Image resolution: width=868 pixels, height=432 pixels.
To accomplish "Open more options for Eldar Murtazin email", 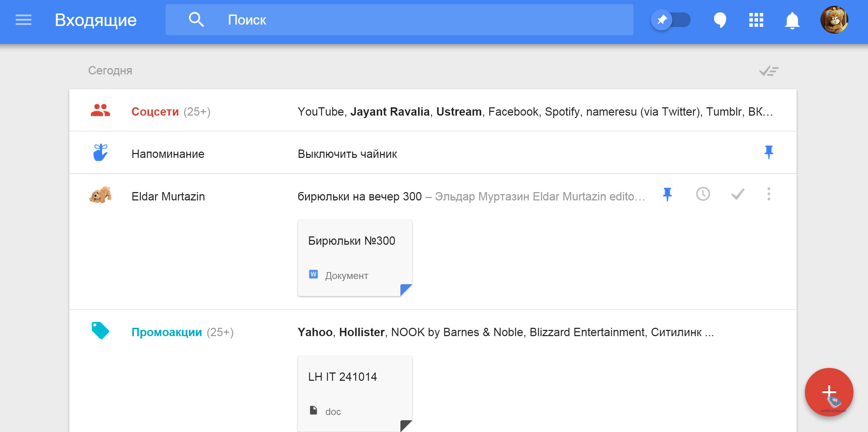I will coord(769,194).
